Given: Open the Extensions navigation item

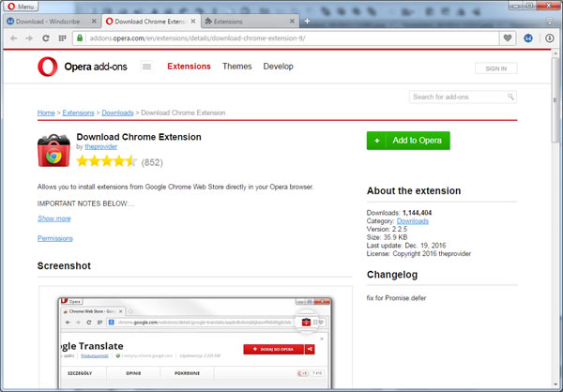Looking at the screenshot, I should click(x=189, y=67).
